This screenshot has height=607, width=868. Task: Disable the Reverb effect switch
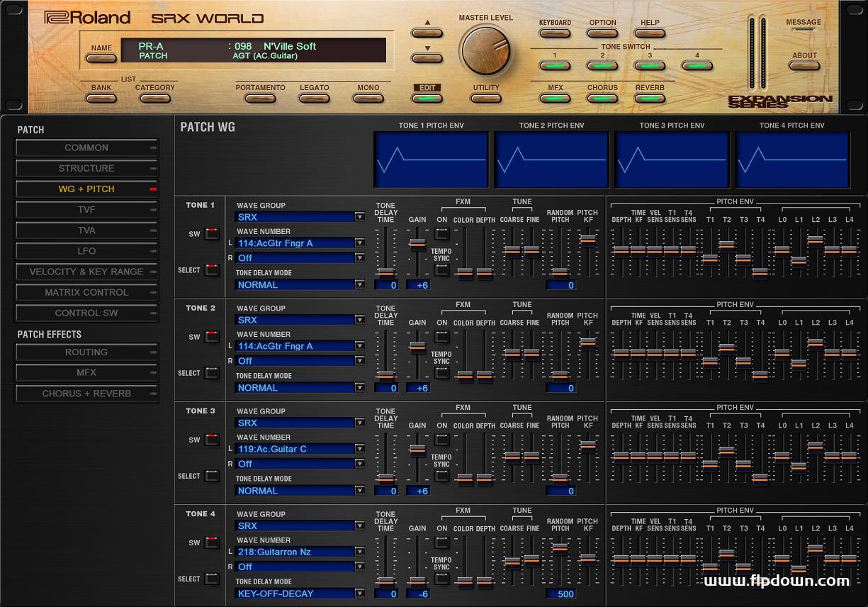[649, 99]
